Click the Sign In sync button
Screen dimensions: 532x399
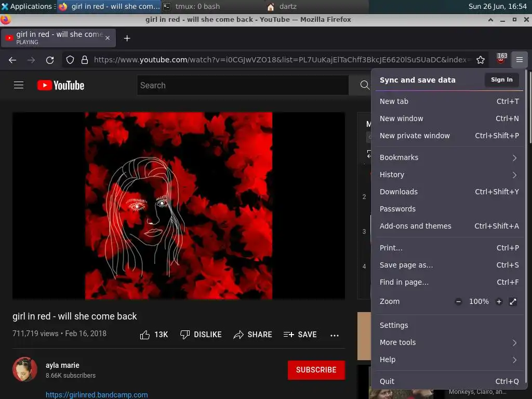click(501, 79)
